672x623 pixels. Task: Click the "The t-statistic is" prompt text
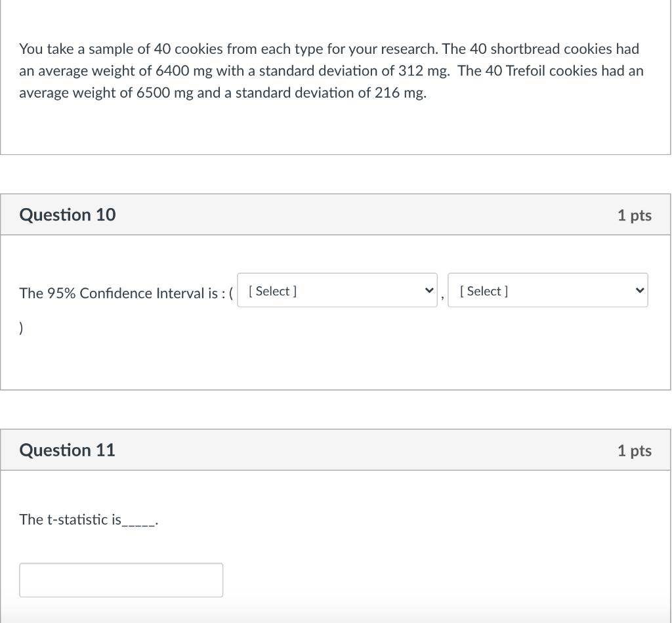point(70,519)
